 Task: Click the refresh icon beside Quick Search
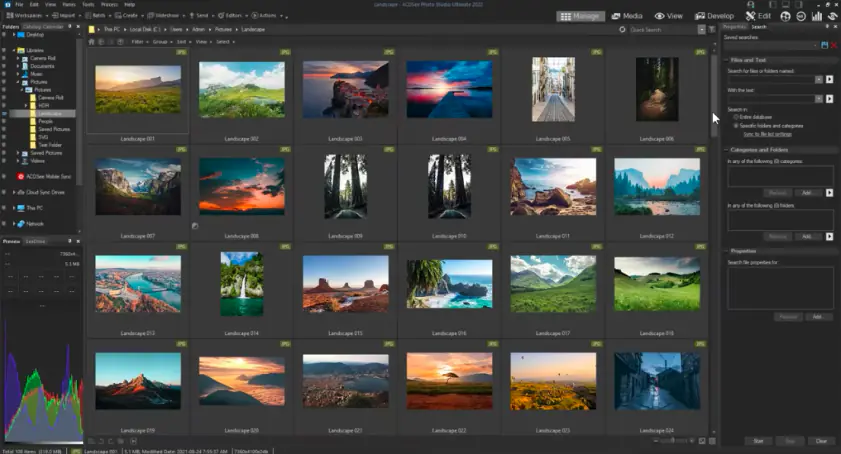coord(622,30)
